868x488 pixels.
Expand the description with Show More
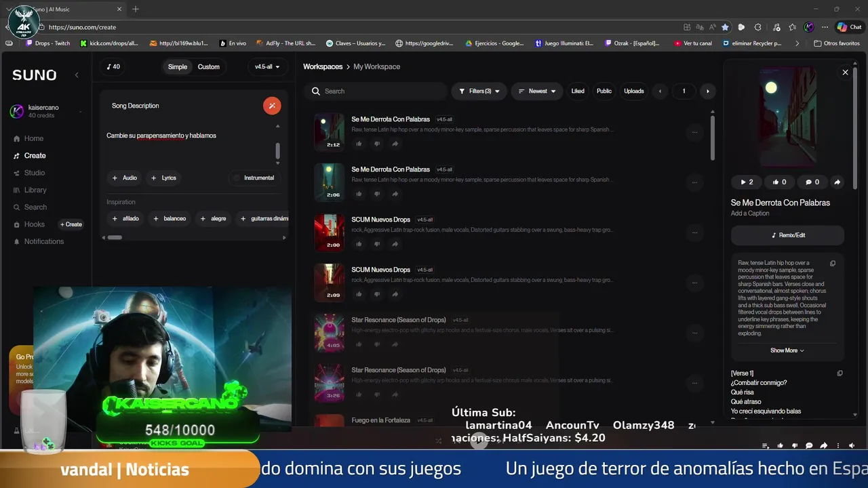(787, 350)
